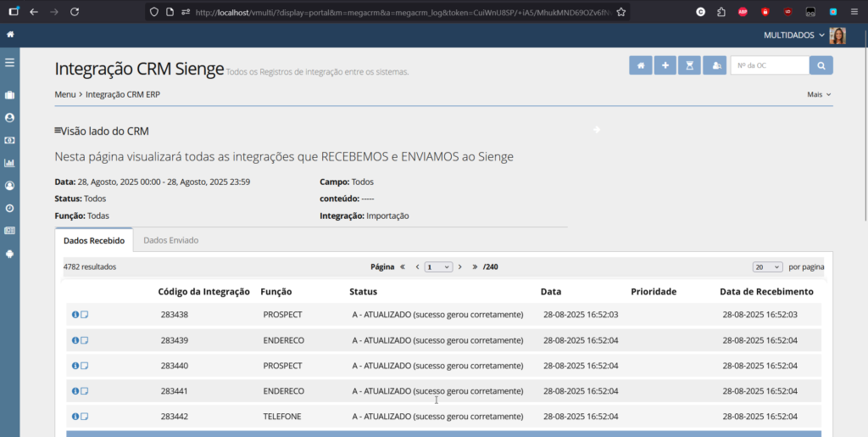Expand the MULTIDADOS account dropdown

coord(794,35)
